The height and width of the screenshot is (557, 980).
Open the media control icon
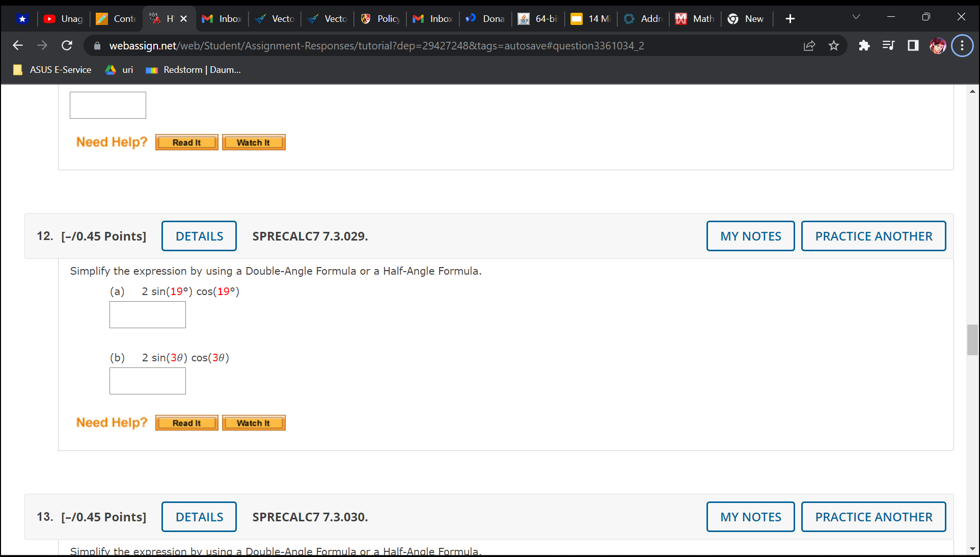pos(888,46)
